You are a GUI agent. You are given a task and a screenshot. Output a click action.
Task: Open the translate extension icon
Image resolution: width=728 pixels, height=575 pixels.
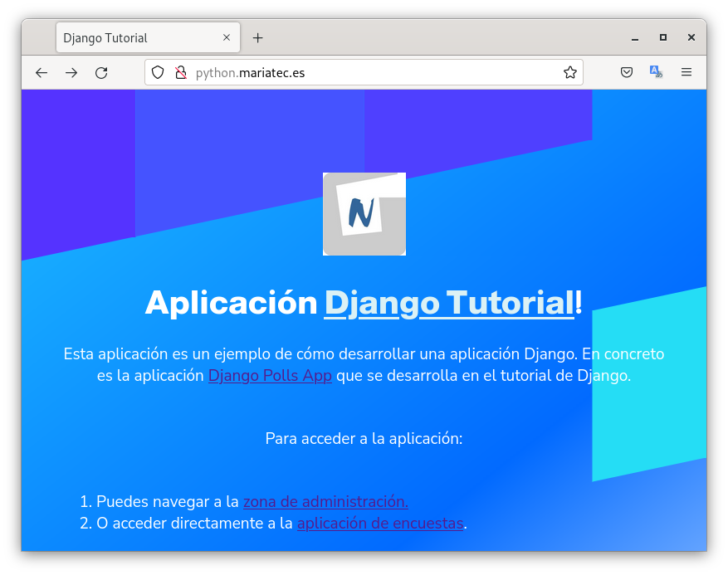click(x=656, y=73)
